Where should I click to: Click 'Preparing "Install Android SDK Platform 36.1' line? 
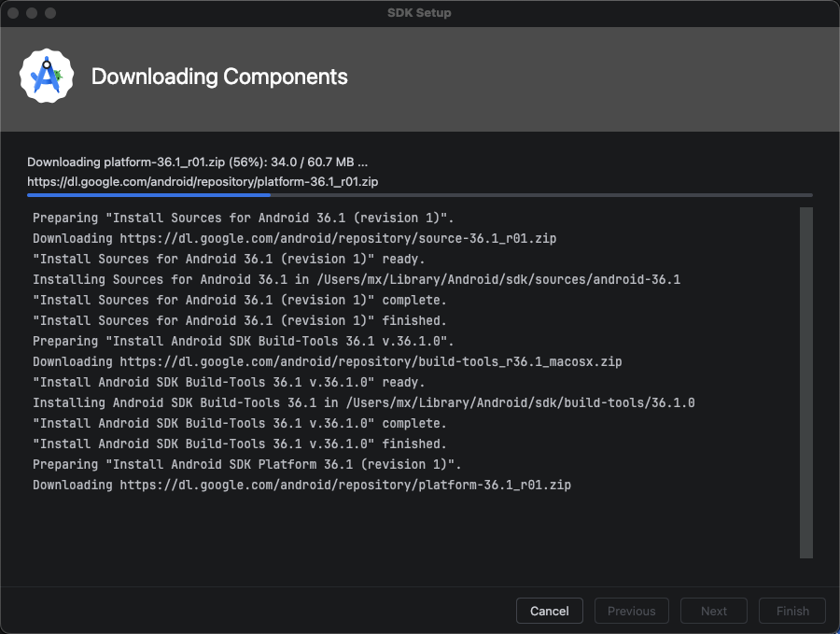[247, 465]
